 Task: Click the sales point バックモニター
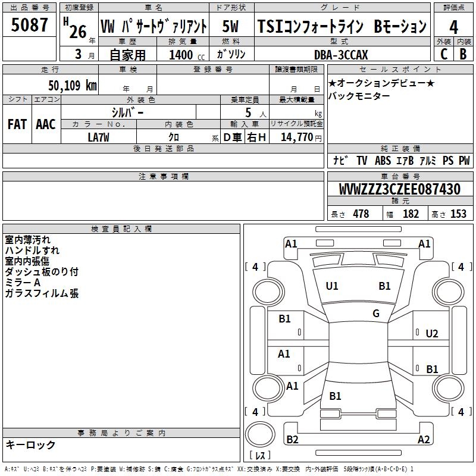pyautogui.click(x=359, y=96)
